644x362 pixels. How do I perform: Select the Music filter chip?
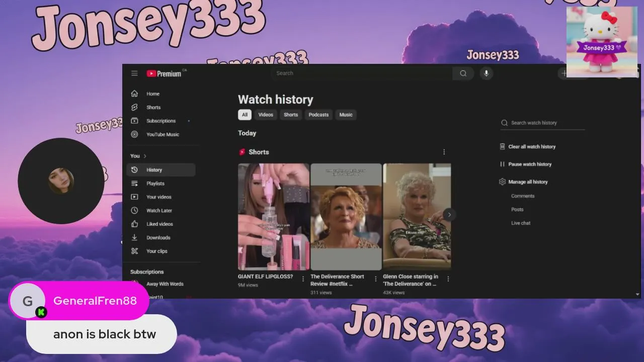coord(346,115)
